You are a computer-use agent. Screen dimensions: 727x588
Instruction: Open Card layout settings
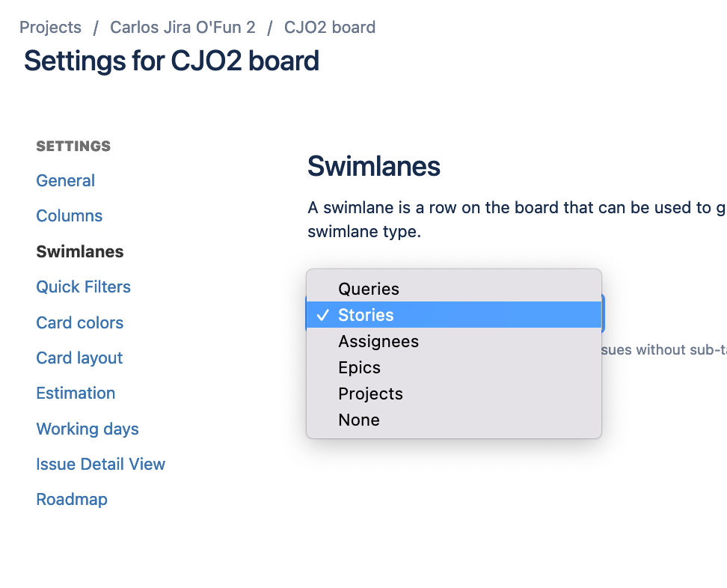point(79,358)
